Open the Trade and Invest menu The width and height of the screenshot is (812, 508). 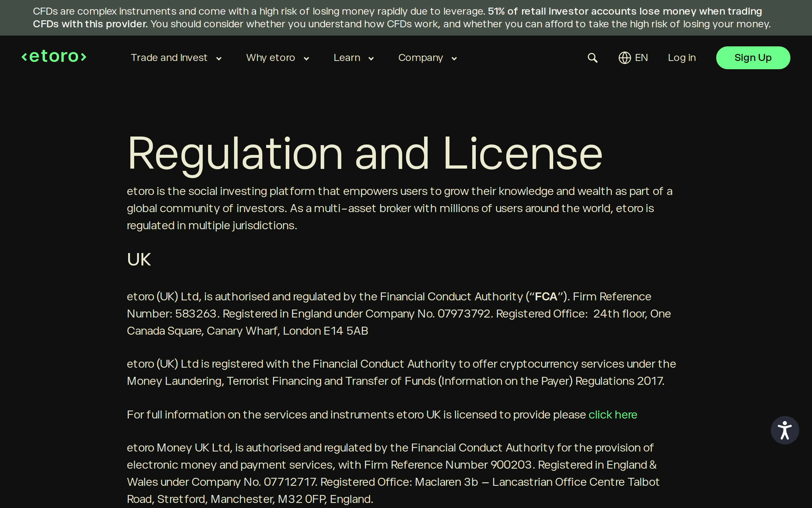(169, 58)
